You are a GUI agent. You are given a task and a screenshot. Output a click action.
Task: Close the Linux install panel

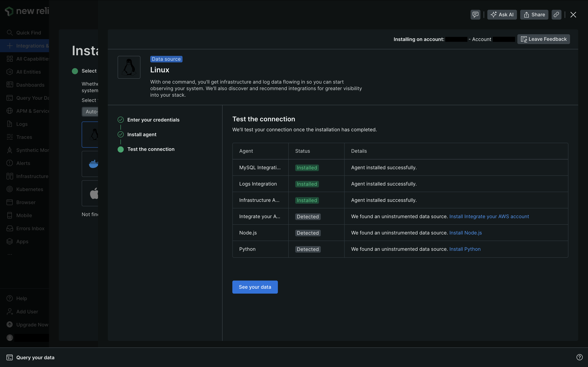click(x=573, y=14)
